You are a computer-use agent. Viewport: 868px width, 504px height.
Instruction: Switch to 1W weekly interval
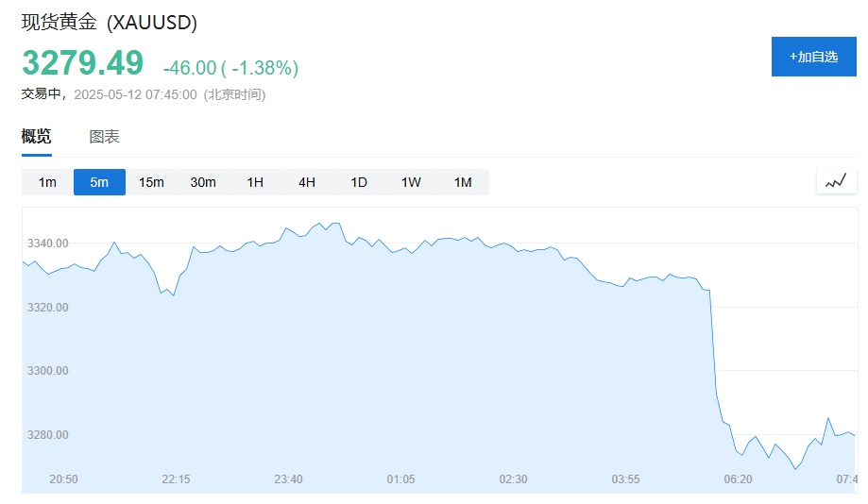pos(411,182)
